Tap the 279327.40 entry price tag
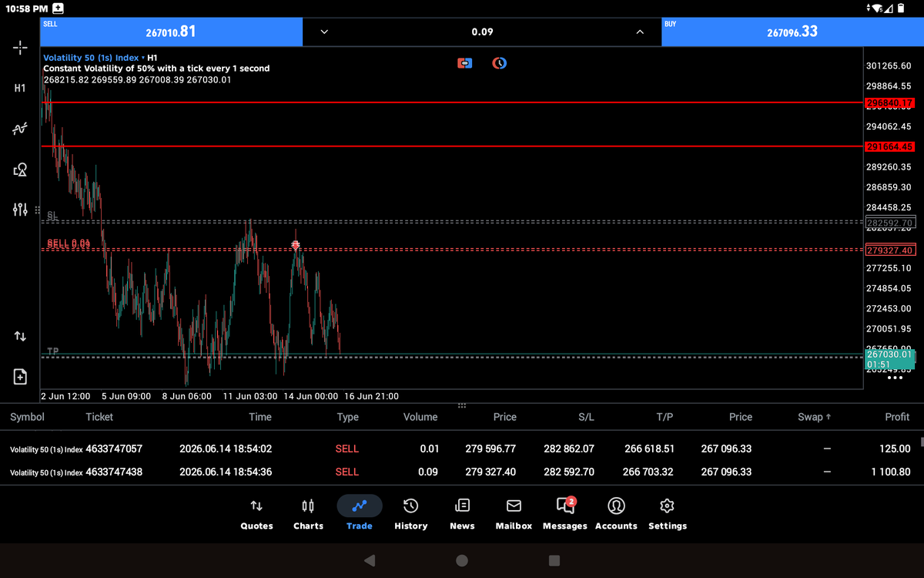Viewport: 924px width, 578px height. (890, 250)
